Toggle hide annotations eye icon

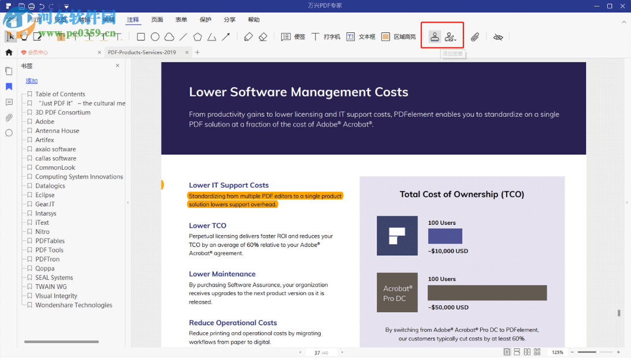click(x=498, y=37)
